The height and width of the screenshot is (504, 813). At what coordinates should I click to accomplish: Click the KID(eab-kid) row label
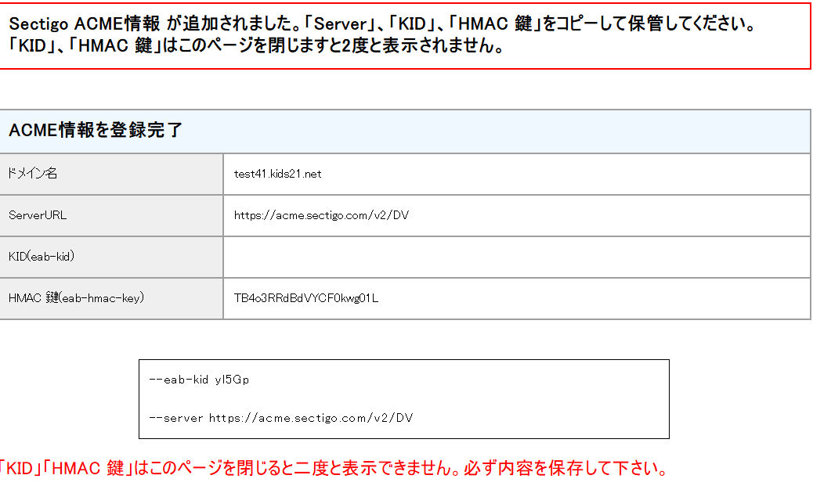tap(42, 257)
